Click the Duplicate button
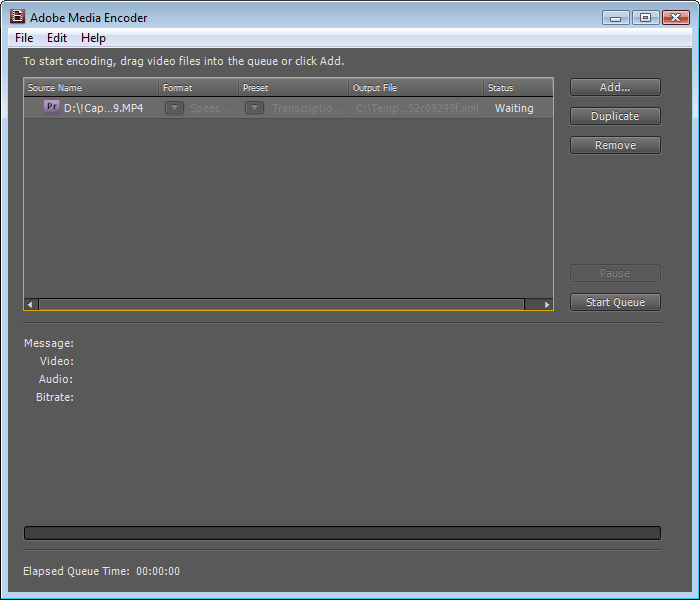Image resolution: width=700 pixels, height=600 pixels. pos(615,116)
